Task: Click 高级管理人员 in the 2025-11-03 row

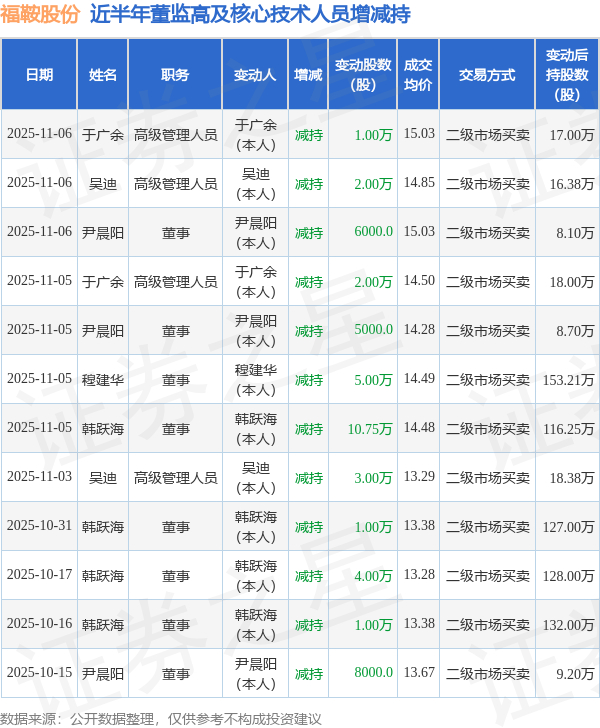Action: (x=176, y=478)
